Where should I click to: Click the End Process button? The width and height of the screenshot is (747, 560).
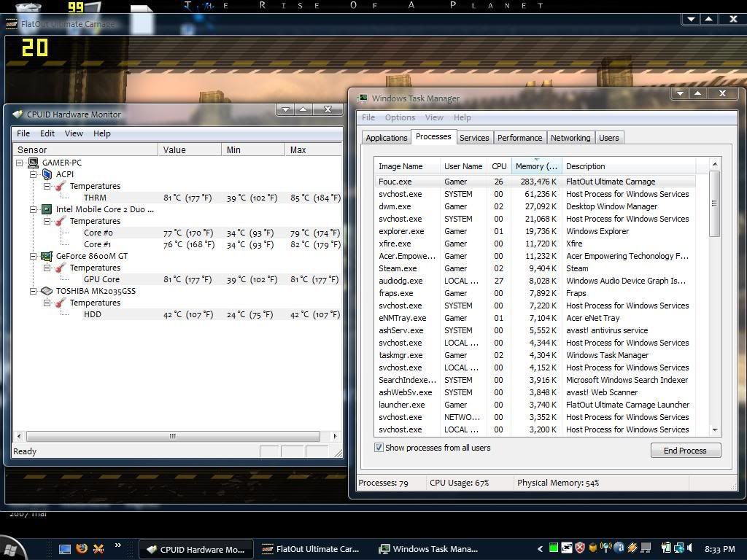coord(686,451)
